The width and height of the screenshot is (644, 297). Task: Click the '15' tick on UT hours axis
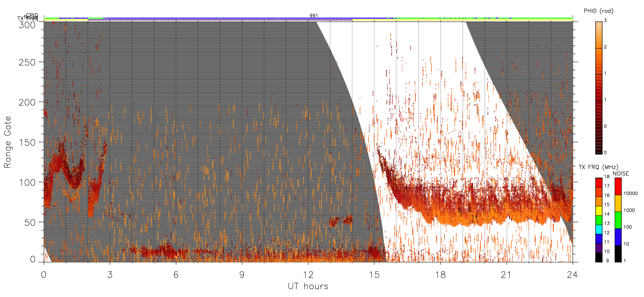(x=374, y=274)
